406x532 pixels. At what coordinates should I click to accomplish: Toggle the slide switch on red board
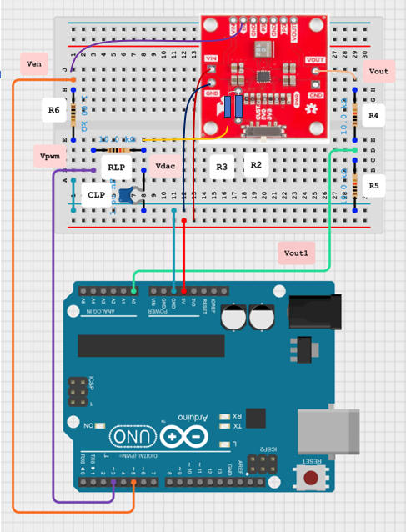(x=263, y=131)
